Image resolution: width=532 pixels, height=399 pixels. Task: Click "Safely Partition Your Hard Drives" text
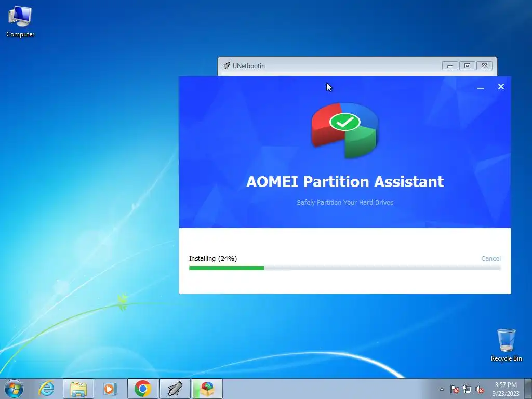click(345, 203)
